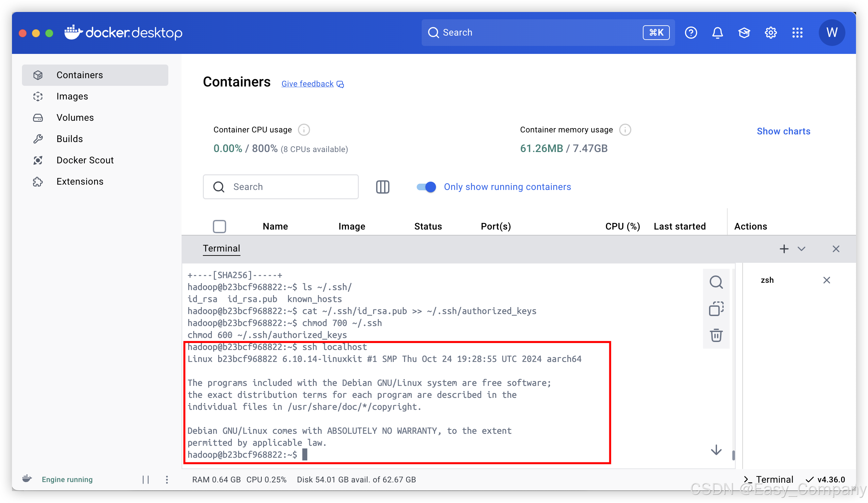Viewport: 868px width, 503px height.
Task: Toggle Only show running containers switch
Action: click(x=426, y=187)
